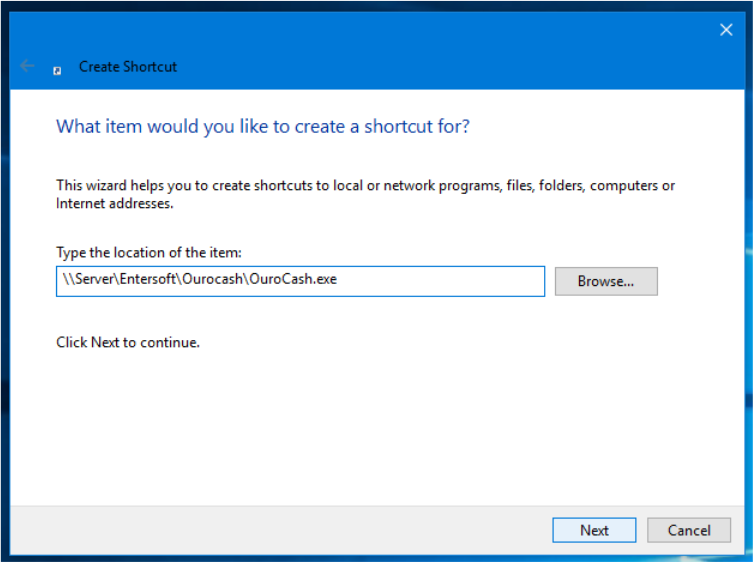The height and width of the screenshot is (562, 753).
Task: Click the heading asking what item to shortcut
Action: [x=263, y=126]
